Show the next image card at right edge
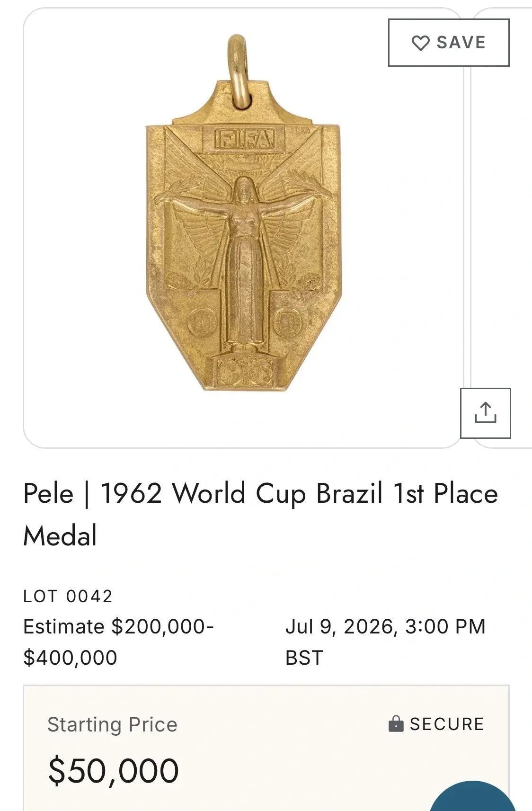 (503, 227)
